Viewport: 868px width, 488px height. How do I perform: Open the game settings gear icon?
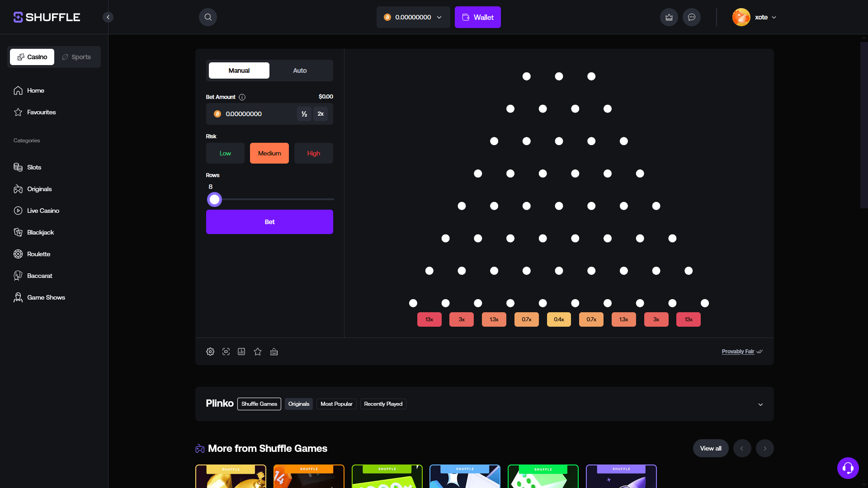point(210,352)
